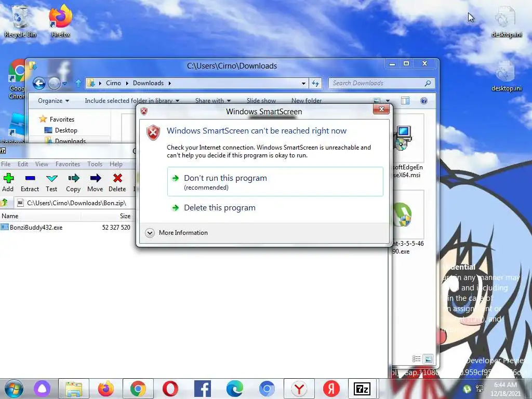Open recent pages dropdown in Explorer
Image resolution: width=532 pixels, height=399 pixels.
click(65, 83)
